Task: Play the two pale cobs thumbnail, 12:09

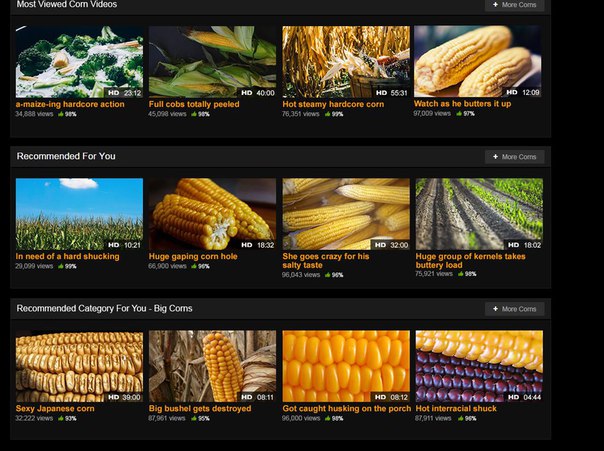Action: [478, 61]
